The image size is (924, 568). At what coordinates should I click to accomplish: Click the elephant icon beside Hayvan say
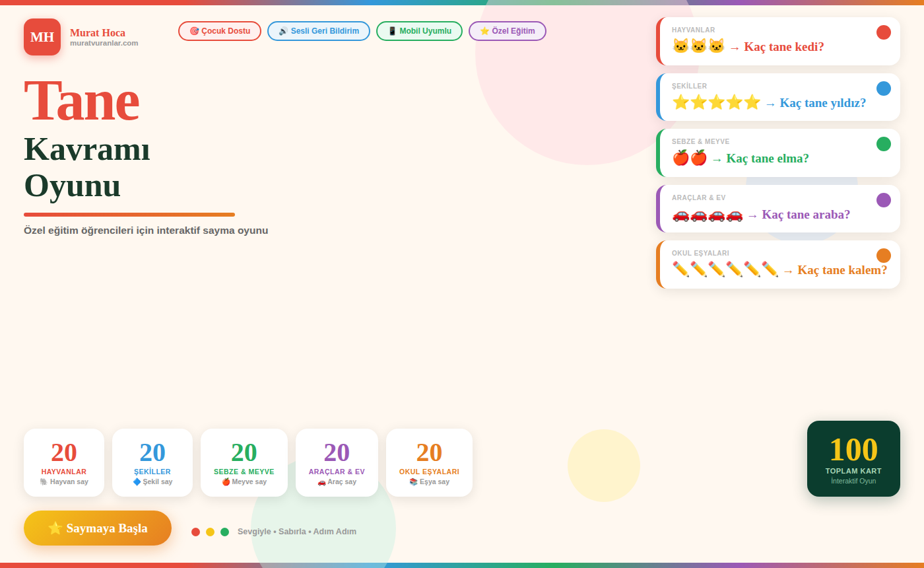click(x=44, y=482)
